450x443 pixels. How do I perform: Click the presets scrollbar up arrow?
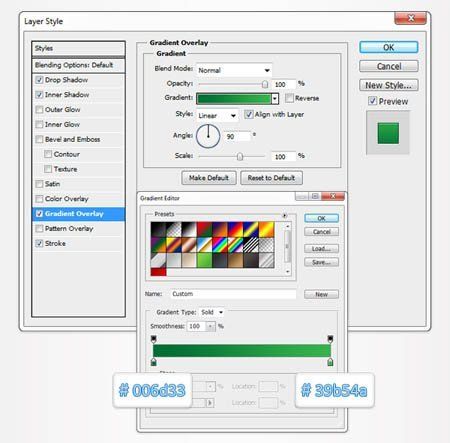[287, 226]
